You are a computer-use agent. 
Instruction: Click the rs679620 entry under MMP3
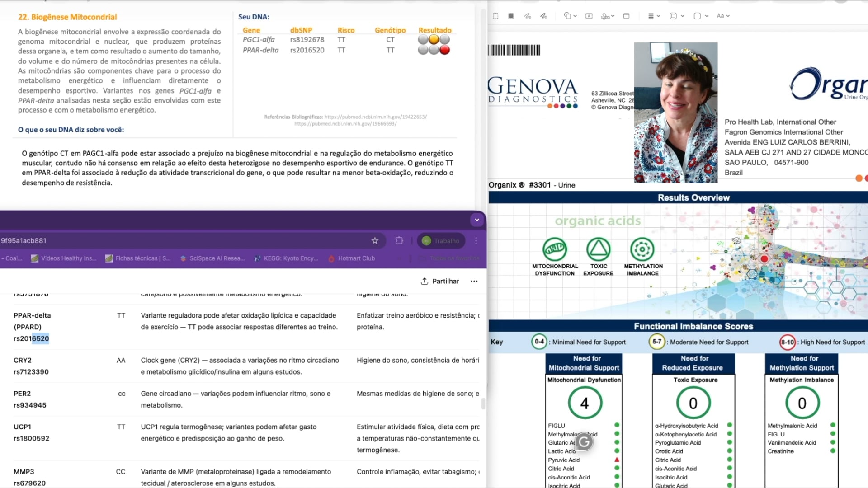coord(30,483)
